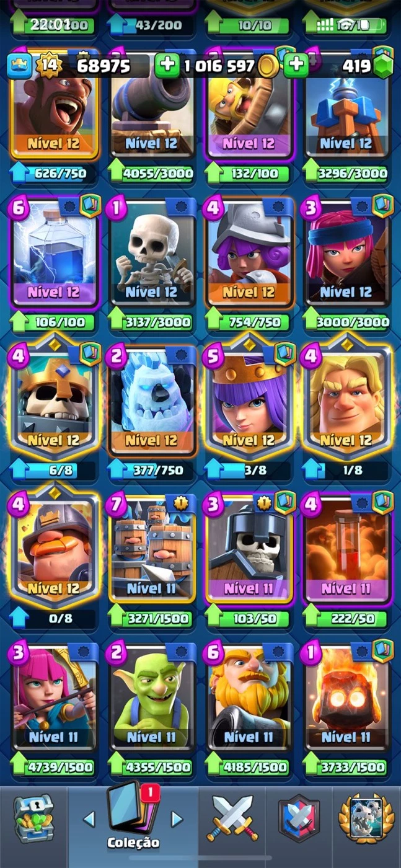Add gold with the plus button next to 1 016 597
This screenshot has height=868, width=401.
click(166, 66)
